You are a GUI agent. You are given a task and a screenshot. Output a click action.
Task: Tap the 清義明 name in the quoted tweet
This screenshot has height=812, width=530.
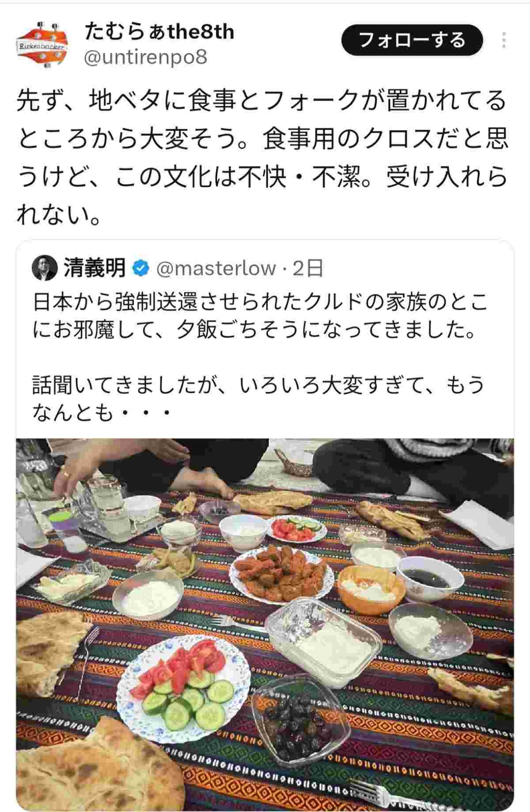95,268
